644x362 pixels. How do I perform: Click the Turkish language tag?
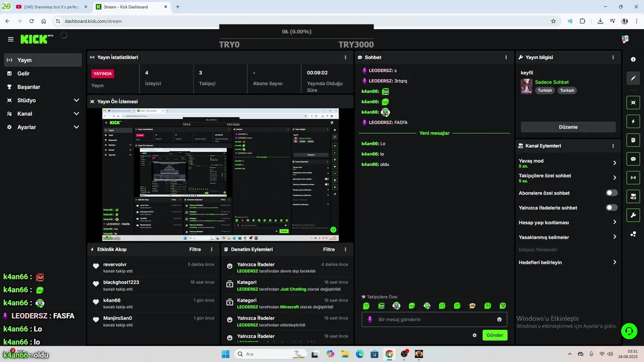tap(544, 90)
